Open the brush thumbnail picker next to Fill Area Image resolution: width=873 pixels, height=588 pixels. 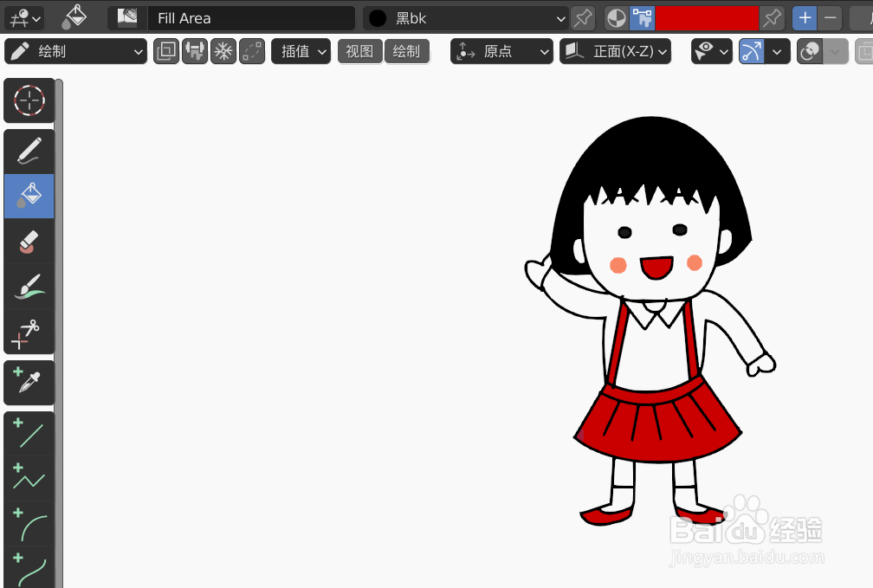(127, 18)
